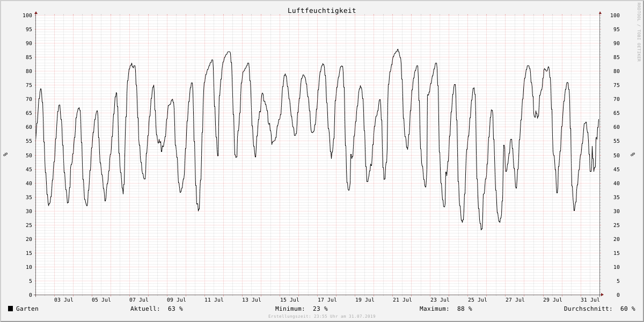
Task: Click the Luftfeuchtigkeit chart title
Action: [321, 11]
